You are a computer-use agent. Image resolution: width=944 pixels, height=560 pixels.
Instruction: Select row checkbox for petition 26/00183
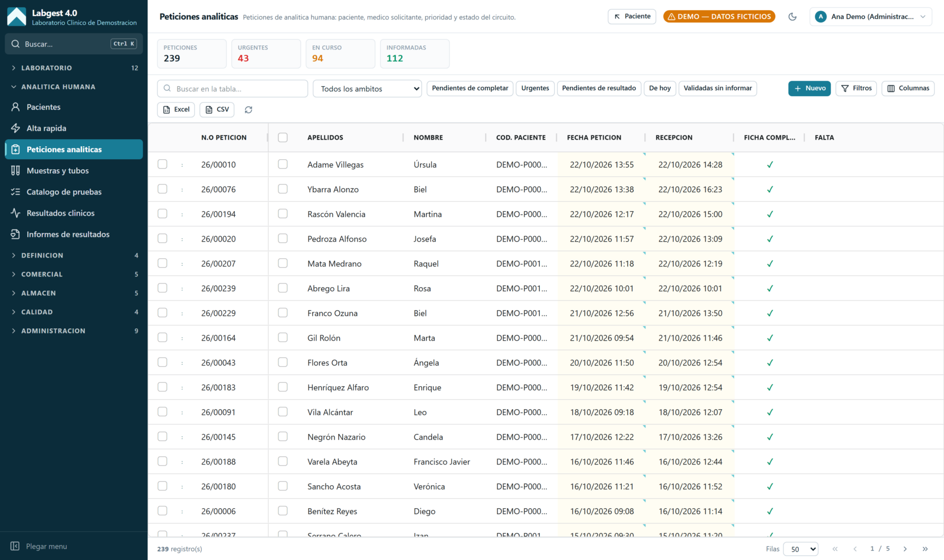[162, 387]
